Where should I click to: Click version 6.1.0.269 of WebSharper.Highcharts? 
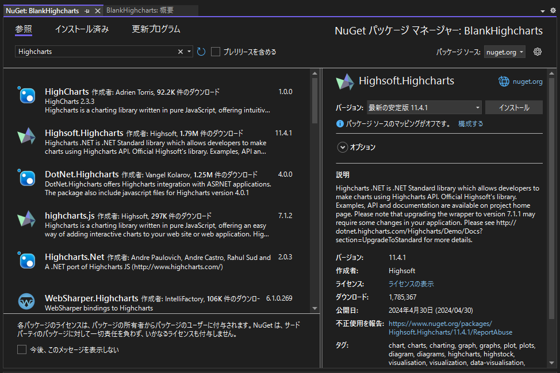point(279,298)
